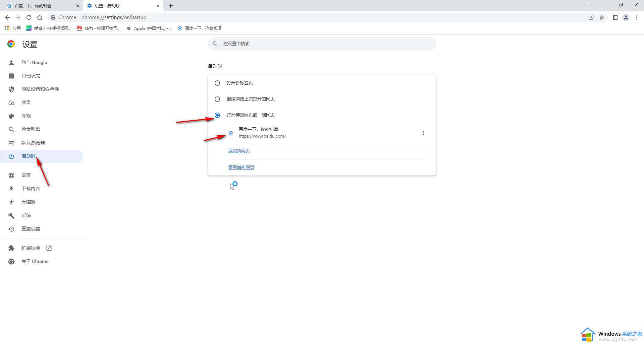Click the Chrome site info chip
The width and height of the screenshot is (644, 344).
pos(63,17)
